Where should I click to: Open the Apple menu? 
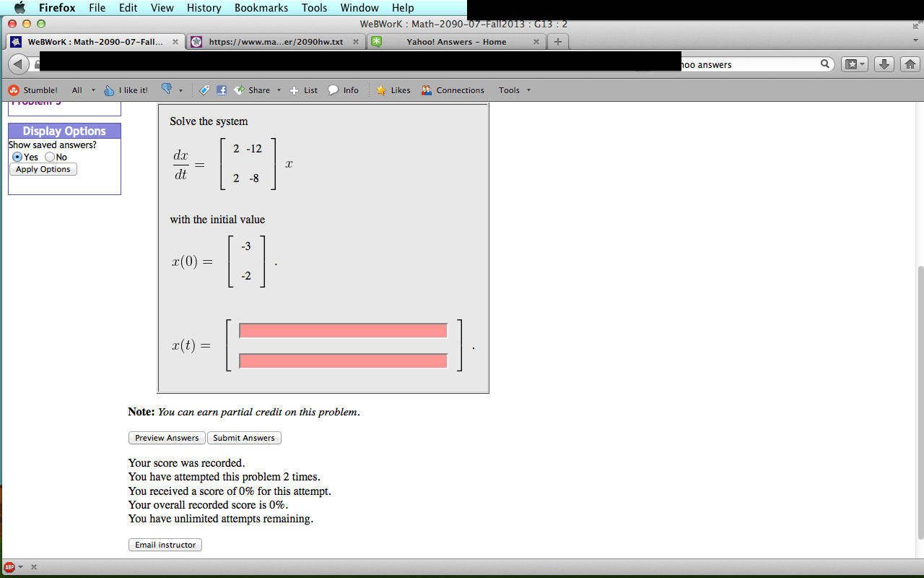point(19,8)
